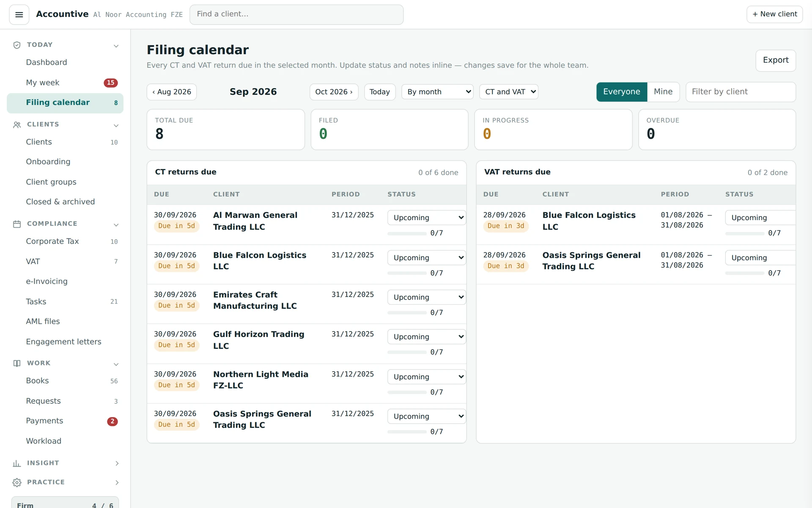The image size is (812, 508).
Task: Open Blue Falcon Logistics LLC CT return
Action: (260, 261)
